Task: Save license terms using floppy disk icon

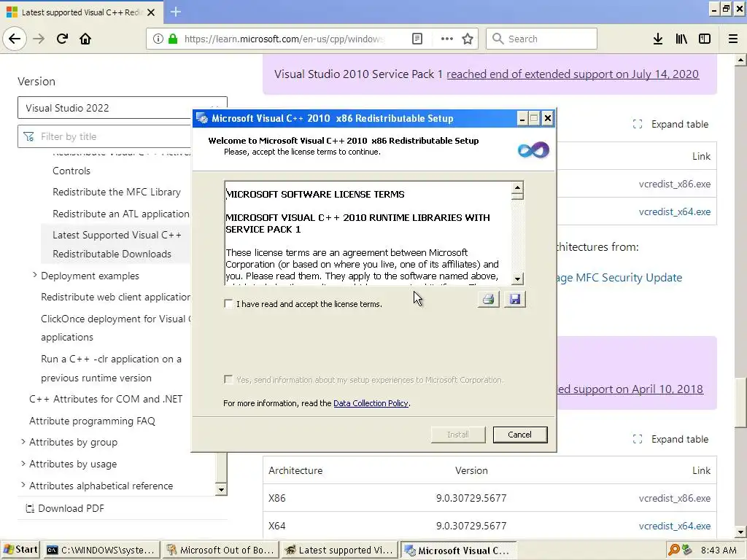Action: coord(515,299)
